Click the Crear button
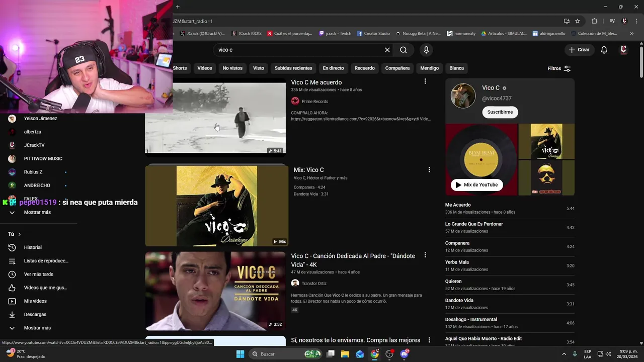644x362 pixels. 579,50
